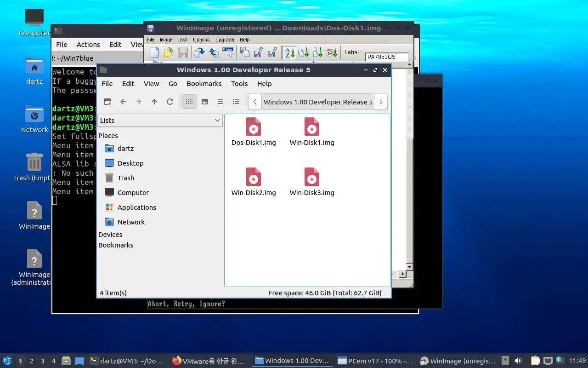This screenshot has height=368, width=588.
Task: Open View menu in file manager
Action: (151, 84)
